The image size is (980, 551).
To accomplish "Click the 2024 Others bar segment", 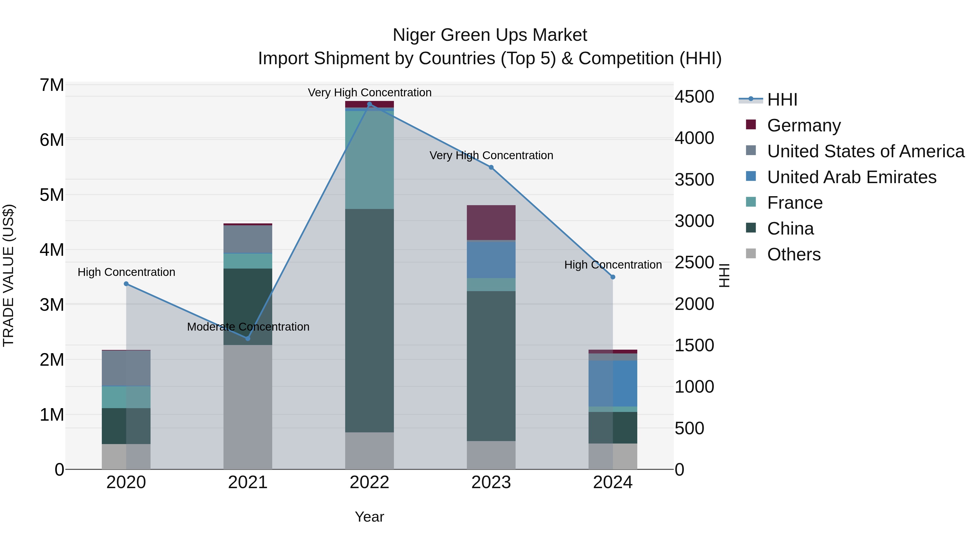I will pyautogui.click(x=613, y=456).
